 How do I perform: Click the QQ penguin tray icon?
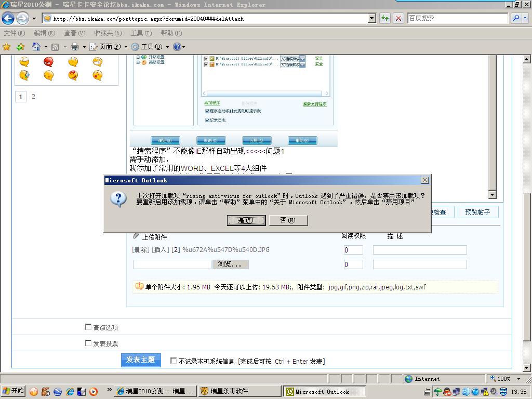tap(447, 392)
